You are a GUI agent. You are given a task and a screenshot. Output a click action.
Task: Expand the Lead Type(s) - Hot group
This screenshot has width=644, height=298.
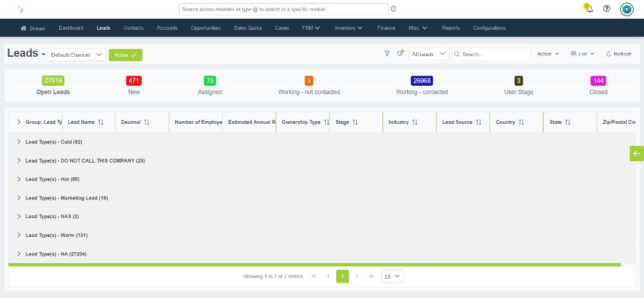(19, 179)
